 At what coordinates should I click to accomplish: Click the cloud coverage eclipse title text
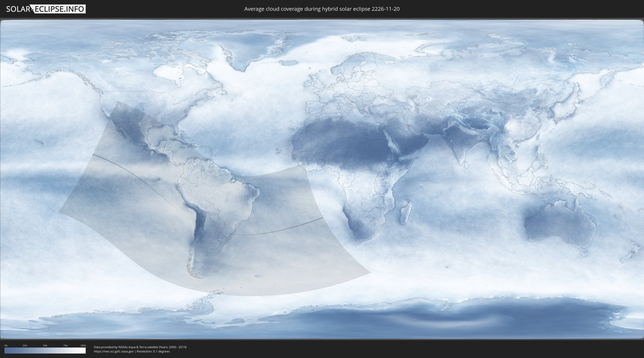pyautogui.click(x=322, y=9)
